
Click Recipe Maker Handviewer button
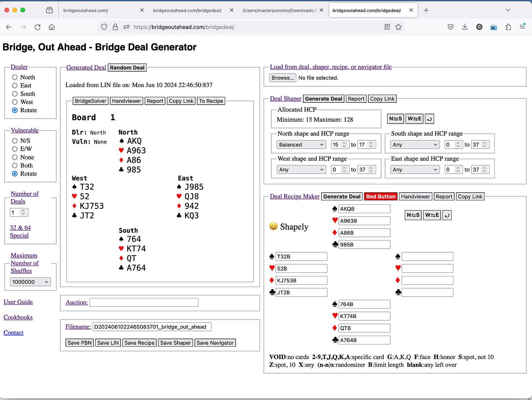pos(415,196)
